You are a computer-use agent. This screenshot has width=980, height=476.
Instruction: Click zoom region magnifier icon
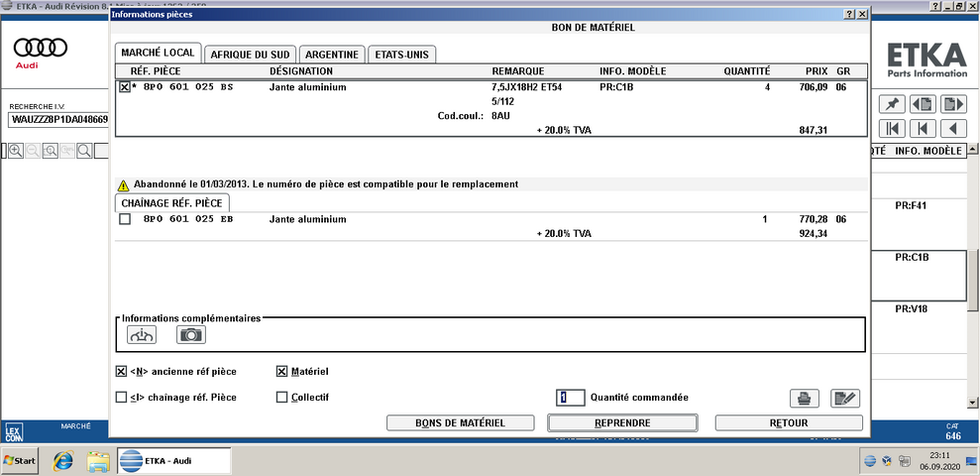click(50, 151)
